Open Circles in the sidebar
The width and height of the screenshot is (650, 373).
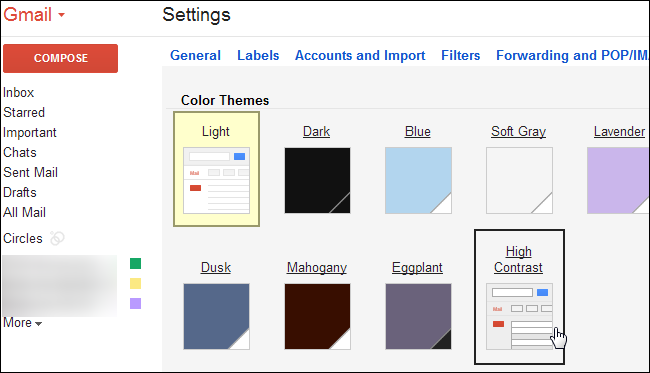tap(23, 238)
